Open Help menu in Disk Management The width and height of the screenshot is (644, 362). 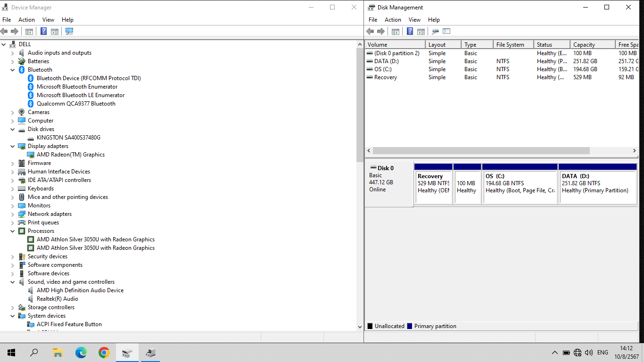pyautogui.click(x=434, y=20)
